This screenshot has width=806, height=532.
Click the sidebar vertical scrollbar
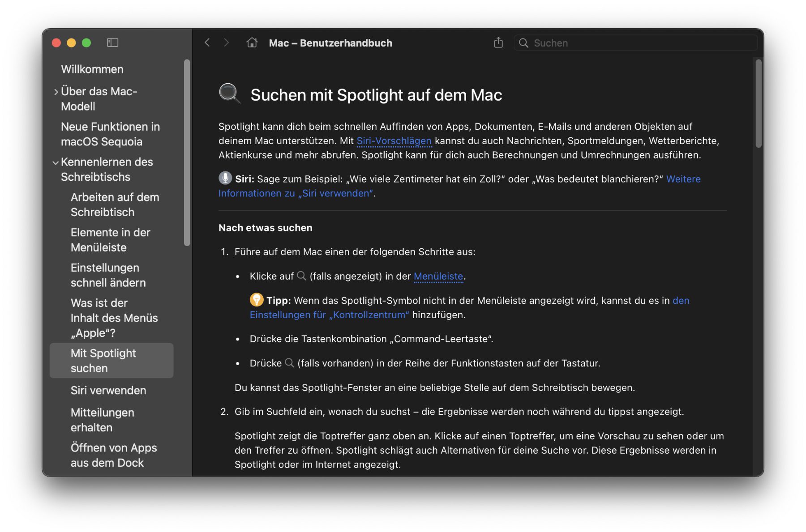[x=187, y=152]
